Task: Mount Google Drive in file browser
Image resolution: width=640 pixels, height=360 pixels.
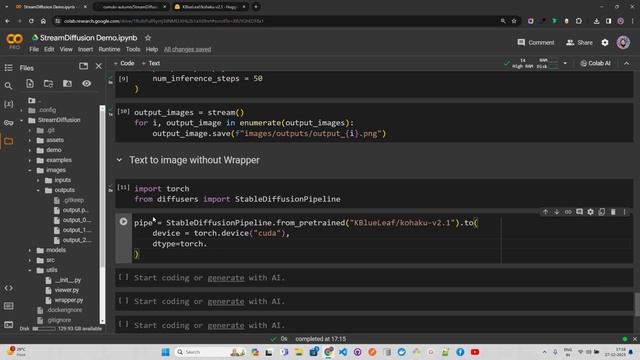Action: coord(67,83)
